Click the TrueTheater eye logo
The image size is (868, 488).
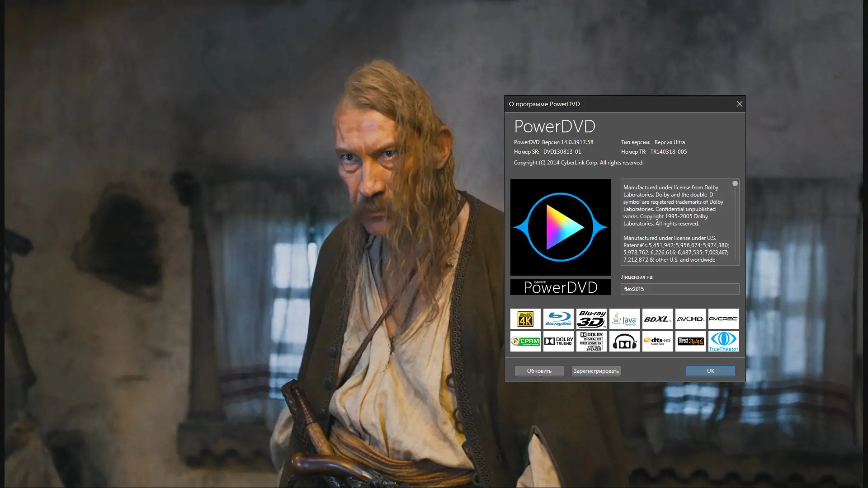point(723,341)
